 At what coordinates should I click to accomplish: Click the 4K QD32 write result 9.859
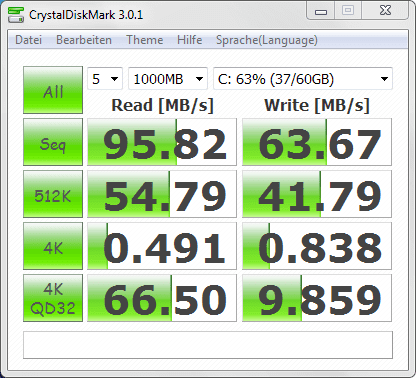click(x=317, y=298)
